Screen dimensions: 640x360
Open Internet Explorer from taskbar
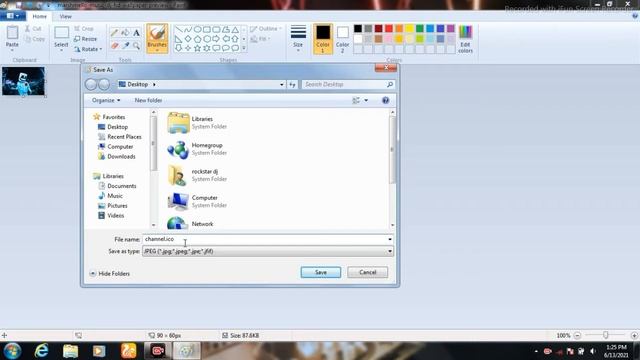click(41, 351)
